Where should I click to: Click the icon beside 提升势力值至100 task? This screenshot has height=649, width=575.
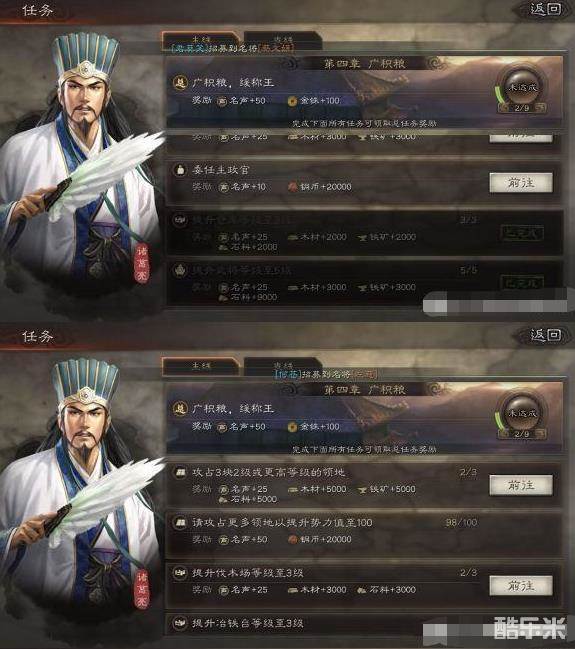coord(180,523)
